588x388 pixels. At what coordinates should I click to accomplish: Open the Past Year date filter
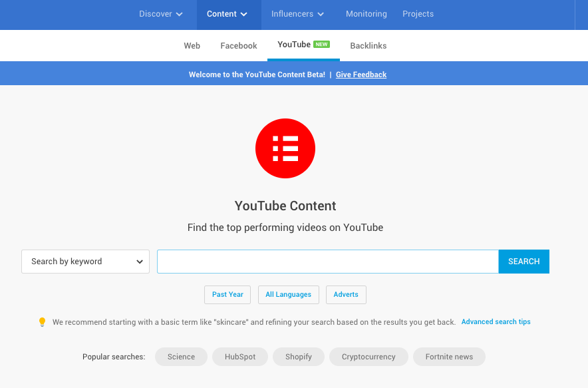point(227,295)
